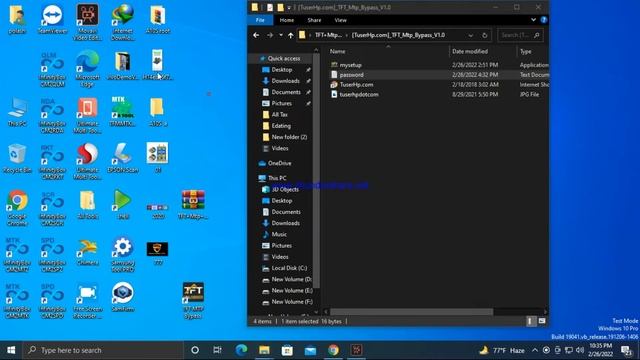
Task: Select the This PC desktop icon
Action: pyautogui.click(x=17, y=112)
